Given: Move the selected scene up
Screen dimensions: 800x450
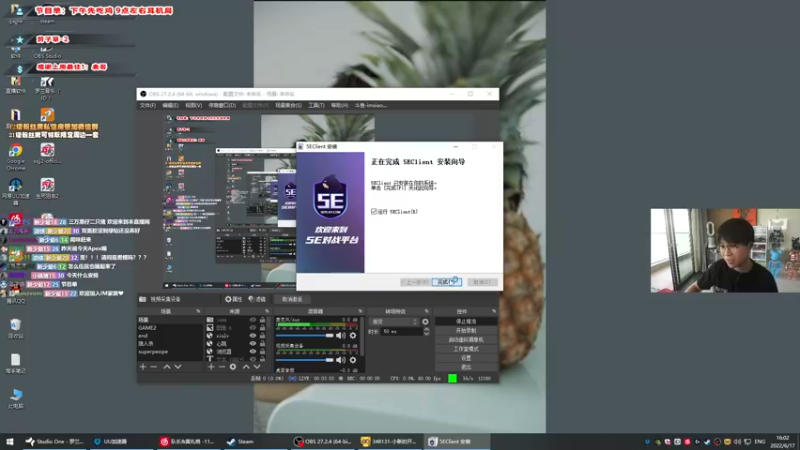Looking at the screenshot, I should point(166,367).
